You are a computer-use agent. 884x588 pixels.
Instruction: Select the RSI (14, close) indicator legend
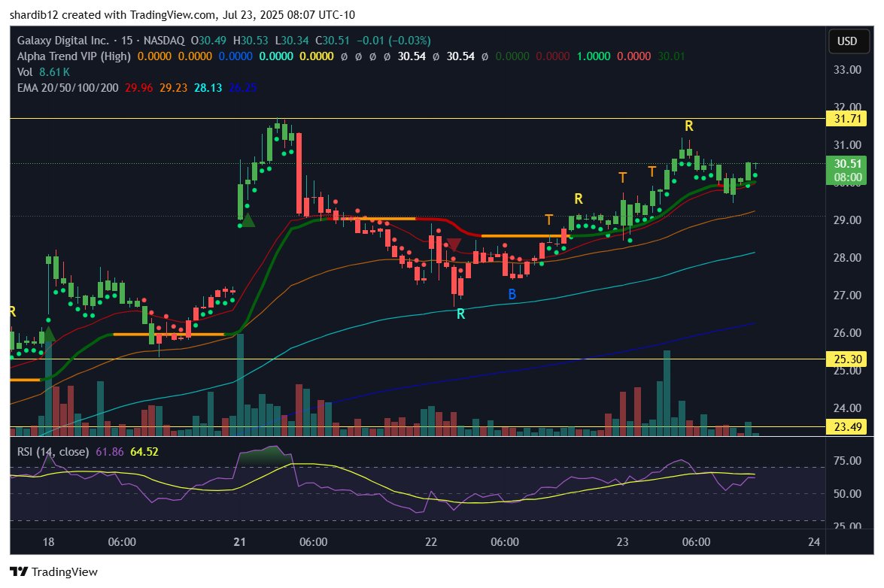coord(53,452)
